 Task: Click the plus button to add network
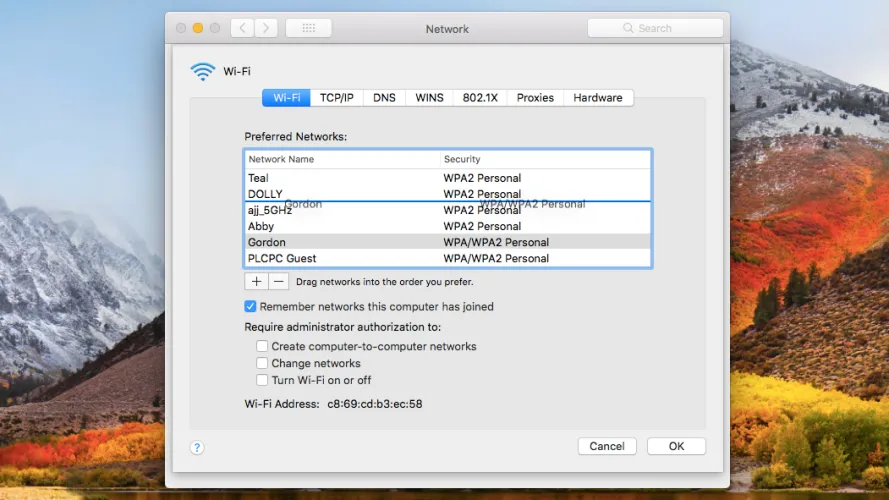256,282
